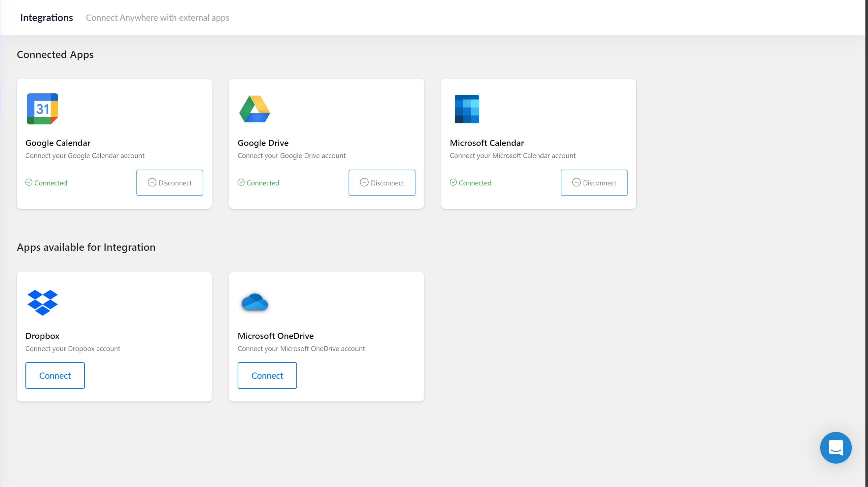Click the minus icon inside Google Drive's Disconnect button
The image size is (868, 487).
(364, 182)
